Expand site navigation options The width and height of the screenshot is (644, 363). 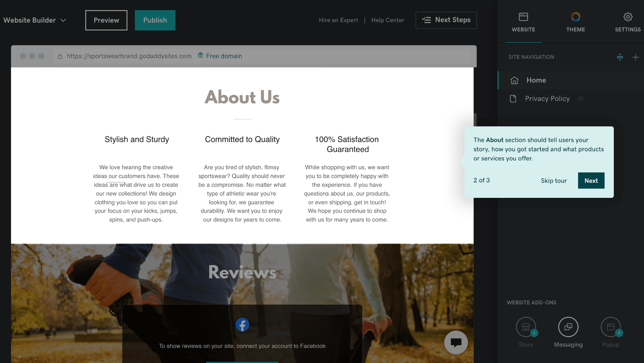pos(620,57)
